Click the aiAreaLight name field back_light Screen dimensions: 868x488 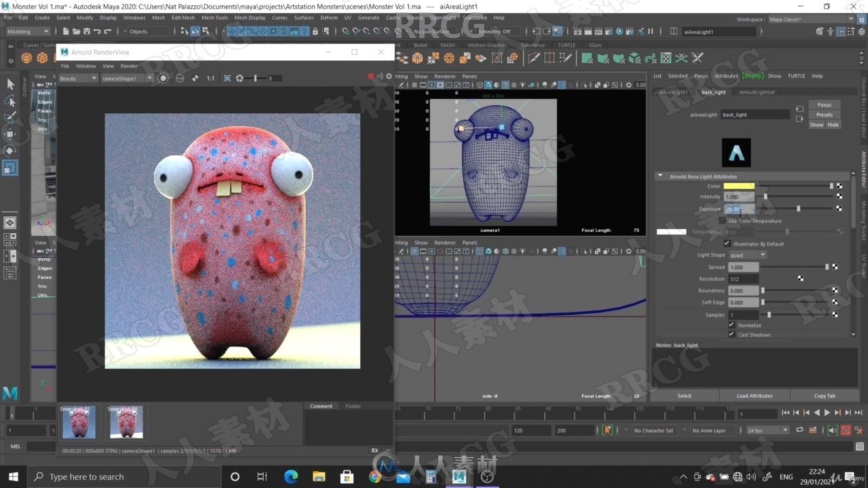[755, 115]
